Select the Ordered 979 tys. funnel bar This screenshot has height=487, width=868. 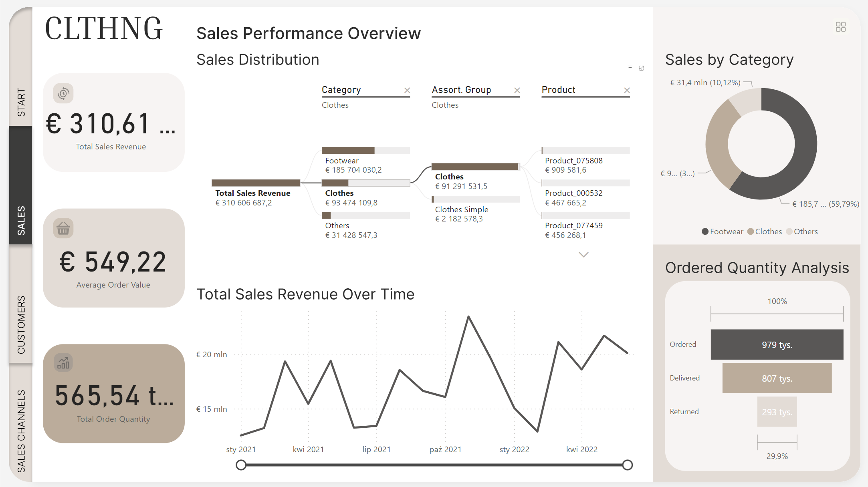click(777, 344)
